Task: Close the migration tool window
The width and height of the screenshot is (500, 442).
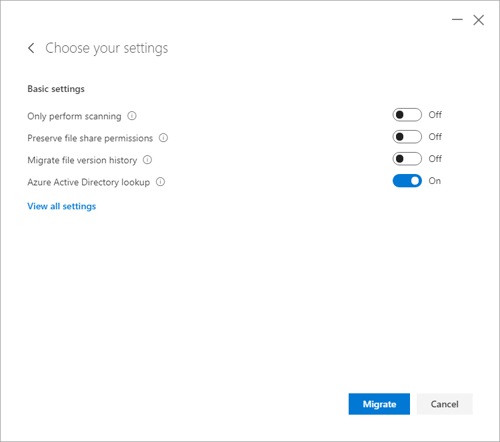Action: (x=479, y=20)
